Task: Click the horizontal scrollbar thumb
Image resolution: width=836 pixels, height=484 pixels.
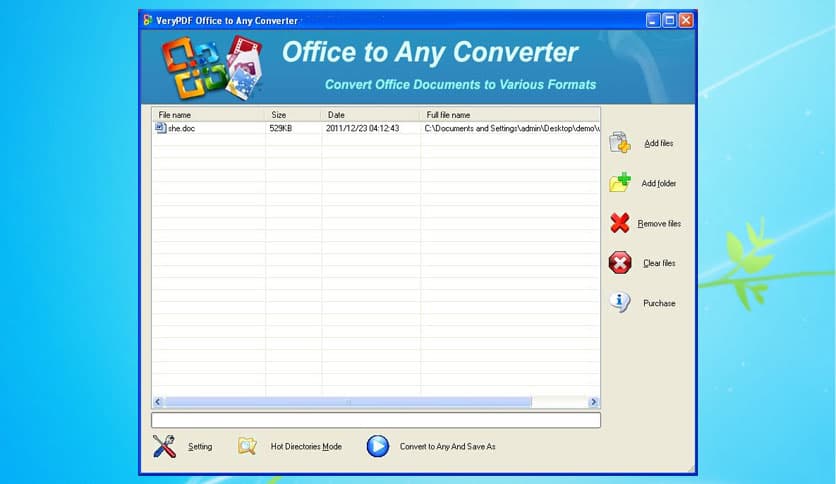Action: coord(348,402)
